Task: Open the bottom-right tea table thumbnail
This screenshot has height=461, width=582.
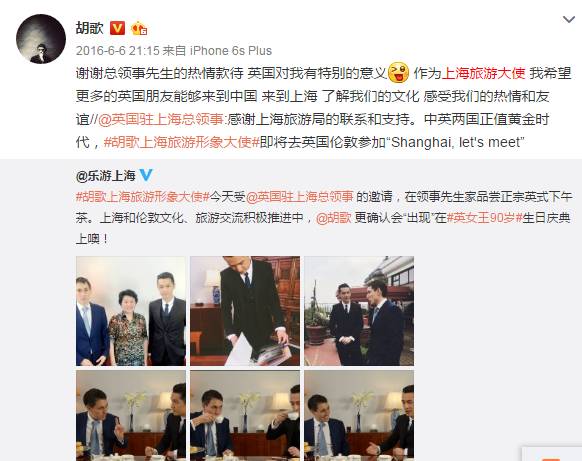Action: 359,416
